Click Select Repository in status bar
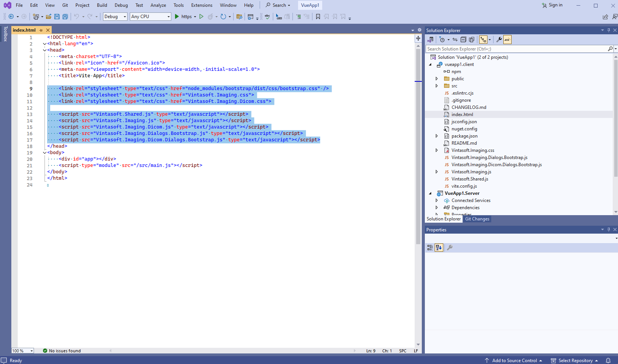618x364 pixels. 575,361
